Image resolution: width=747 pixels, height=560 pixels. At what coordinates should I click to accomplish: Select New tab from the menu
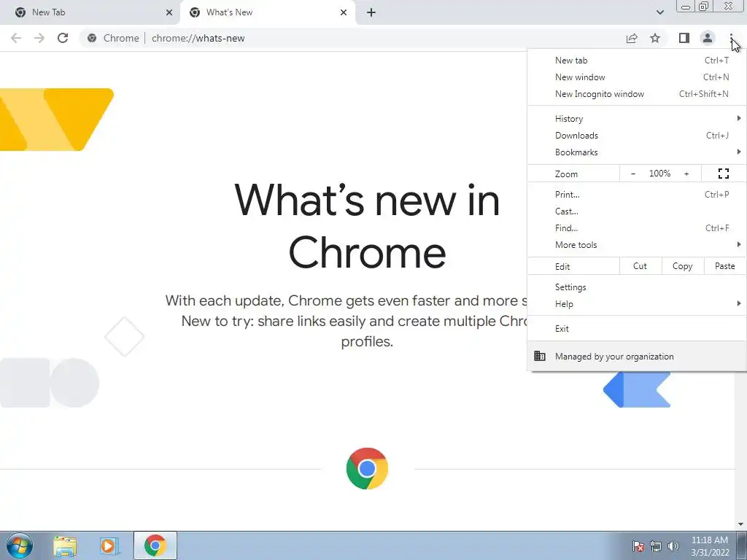coord(637,61)
